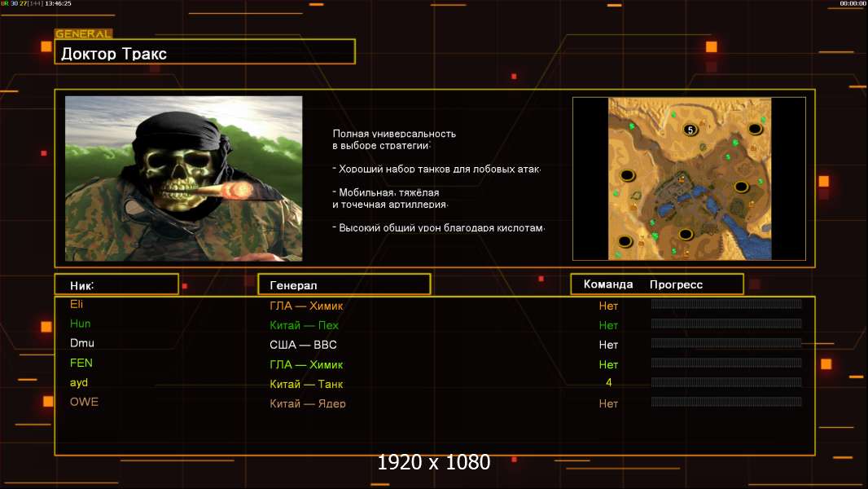This screenshot has width=868, height=489.
Task: Click the Doctor Thrax skull portrait
Action: [183, 178]
